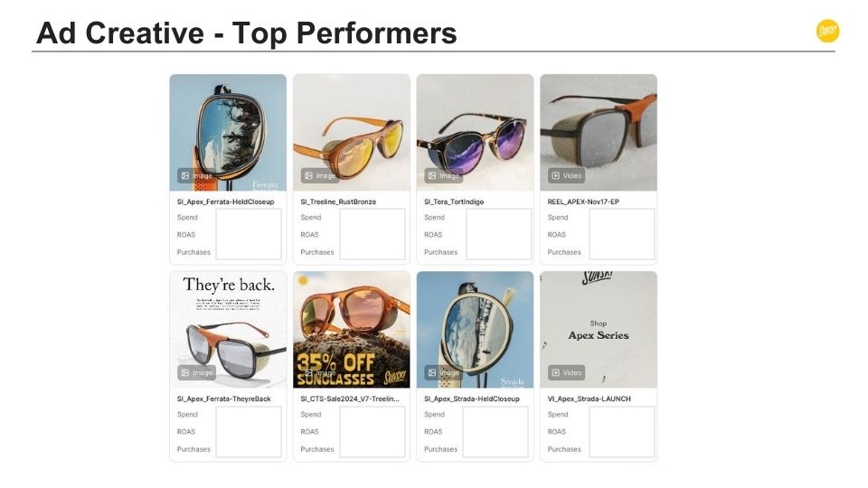The width and height of the screenshot is (868, 488).
Task: Click the VI_Apex_Strada-LAUNCH ad title
Action: pyautogui.click(x=590, y=399)
